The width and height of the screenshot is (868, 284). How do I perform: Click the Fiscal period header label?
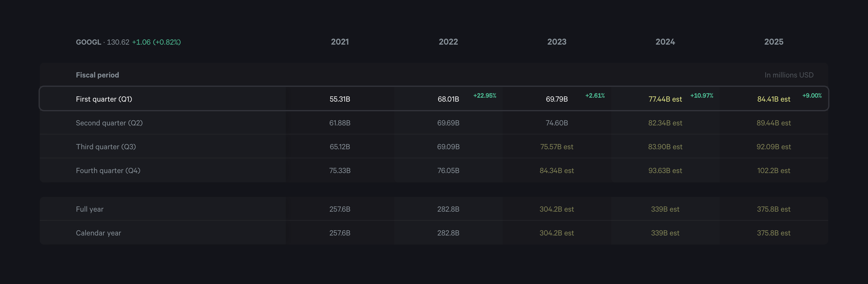[97, 75]
